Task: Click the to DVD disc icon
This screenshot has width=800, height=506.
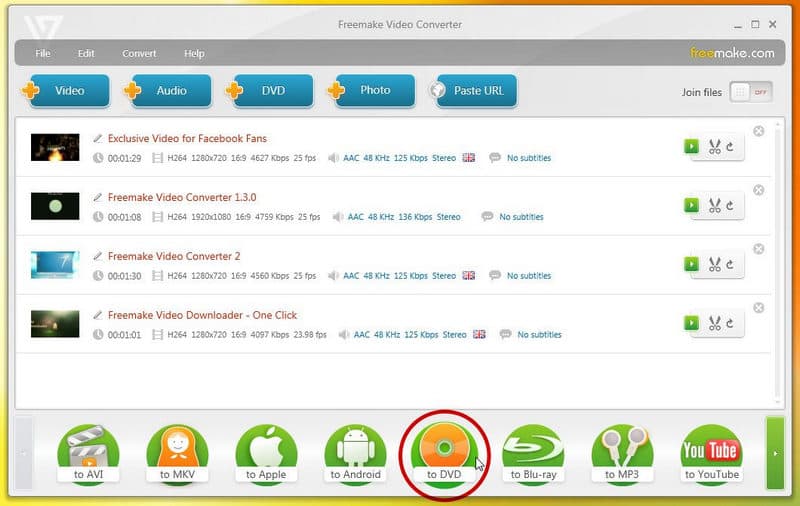Action: point(442,453)
